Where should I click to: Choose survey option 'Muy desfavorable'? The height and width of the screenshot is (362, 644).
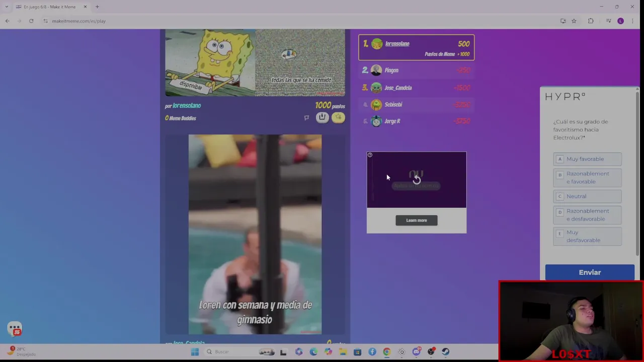click(x=587, y=236)
